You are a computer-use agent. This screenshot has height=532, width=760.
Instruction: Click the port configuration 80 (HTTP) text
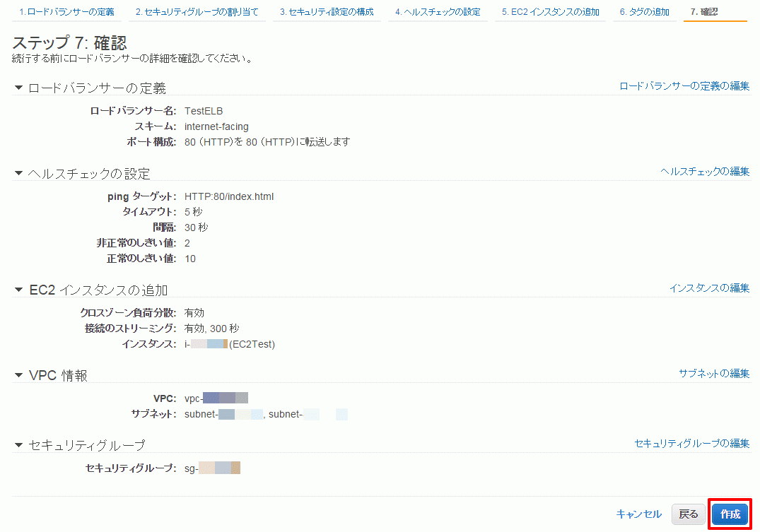click(267, 142)
